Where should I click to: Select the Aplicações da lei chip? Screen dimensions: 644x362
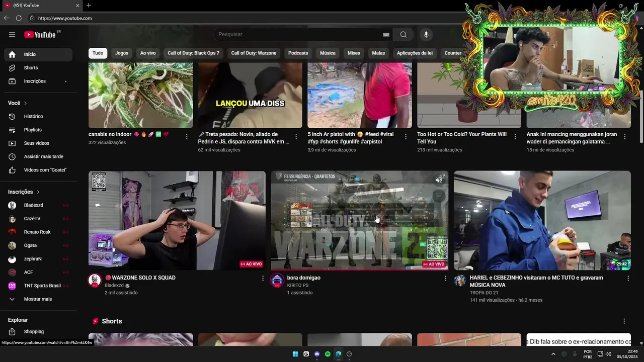point(415,53)
